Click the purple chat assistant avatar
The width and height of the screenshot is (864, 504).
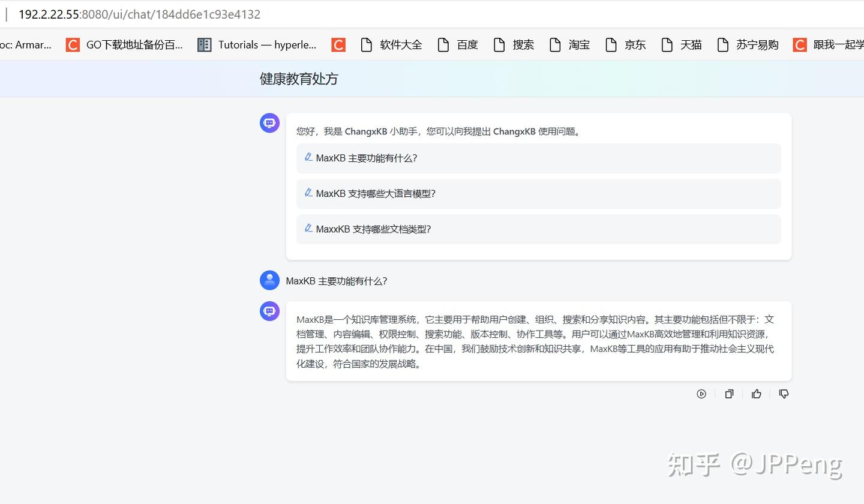pos(269,122)
